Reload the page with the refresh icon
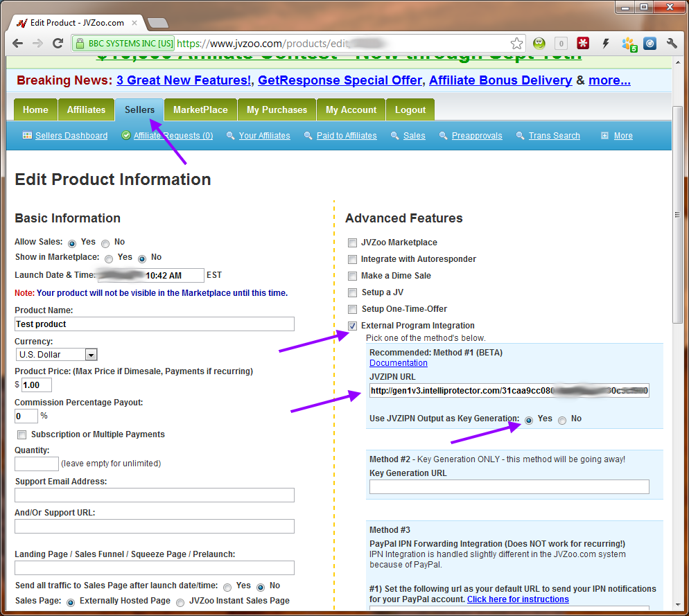Viewport: 689px width, 616px height. (x=58, y=44)
